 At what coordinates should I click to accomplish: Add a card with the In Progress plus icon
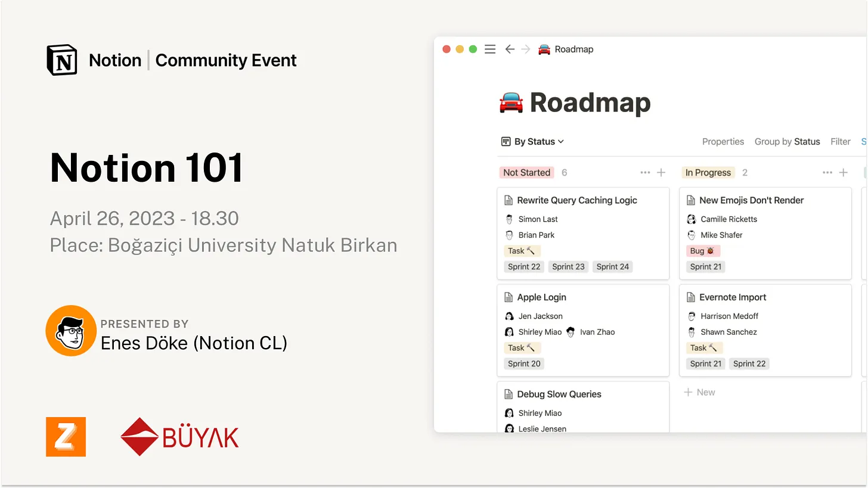point(844,173)
